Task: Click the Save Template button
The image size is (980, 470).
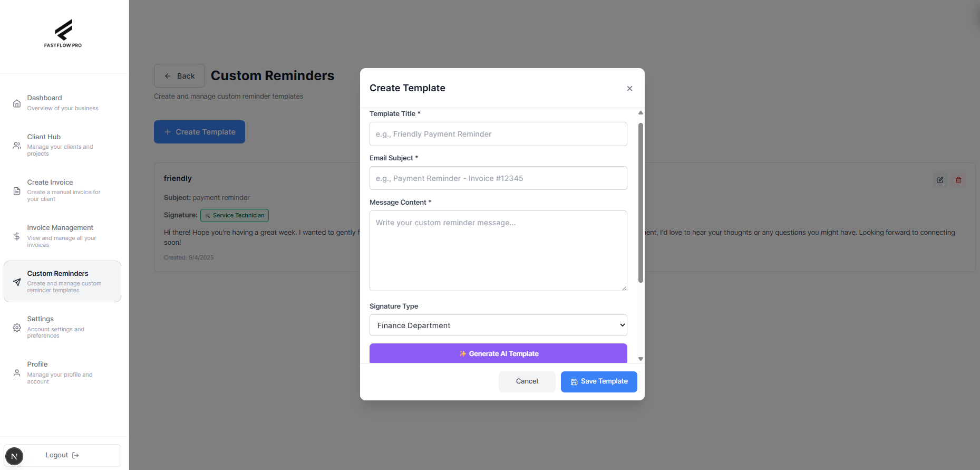Action: 598,381
